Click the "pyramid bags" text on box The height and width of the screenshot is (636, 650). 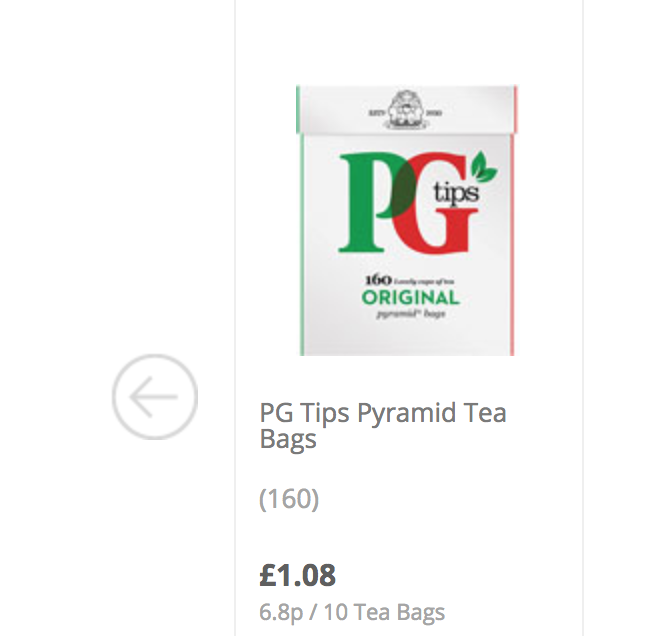tap(410, 314)
